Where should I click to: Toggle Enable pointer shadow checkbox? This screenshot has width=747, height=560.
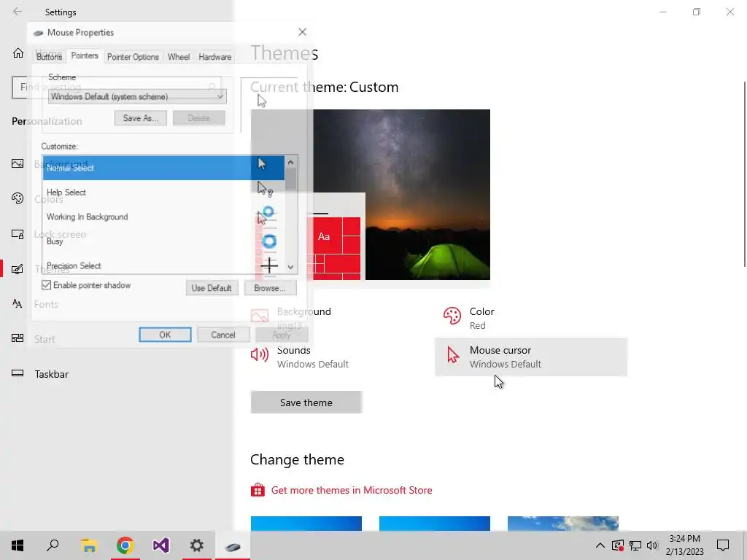tap(46, 285)
